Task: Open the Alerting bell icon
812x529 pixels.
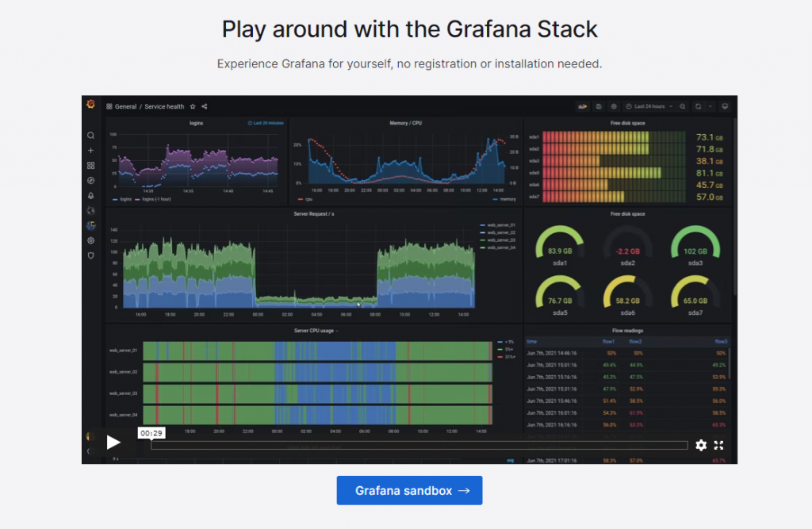Action: (90, 195)
